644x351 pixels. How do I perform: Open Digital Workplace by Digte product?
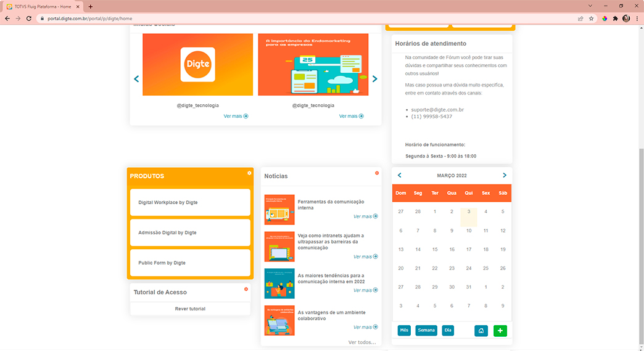(190, 202)
